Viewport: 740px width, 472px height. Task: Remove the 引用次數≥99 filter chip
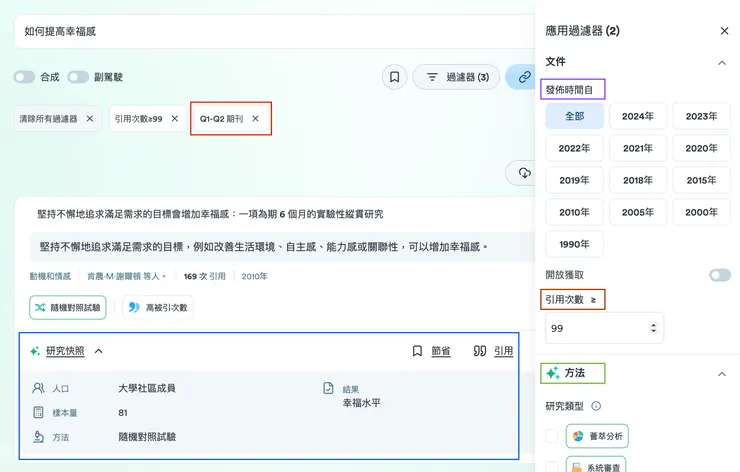click(175, 118)
